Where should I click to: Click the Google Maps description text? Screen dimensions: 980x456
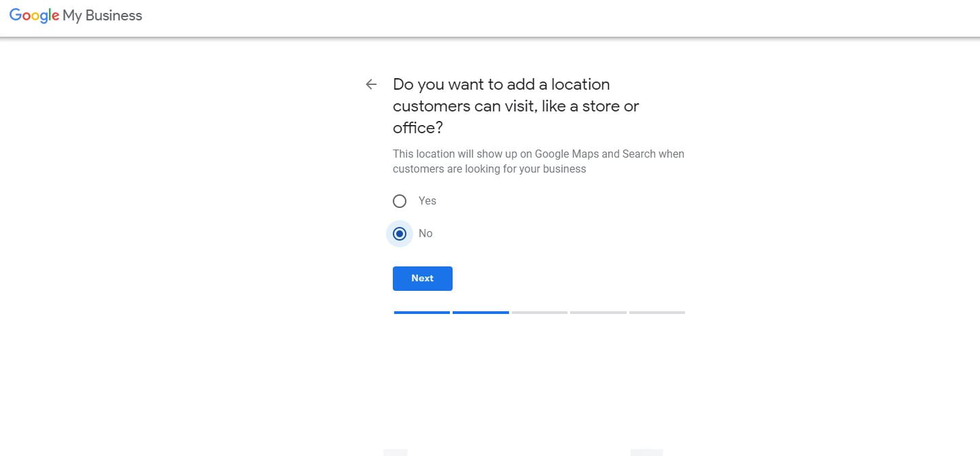pos(538,160)
